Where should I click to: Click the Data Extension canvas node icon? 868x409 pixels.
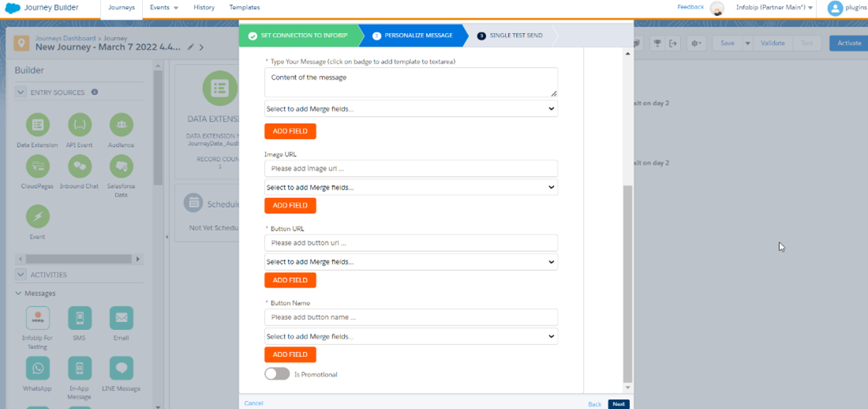click(x=220, y=88)
